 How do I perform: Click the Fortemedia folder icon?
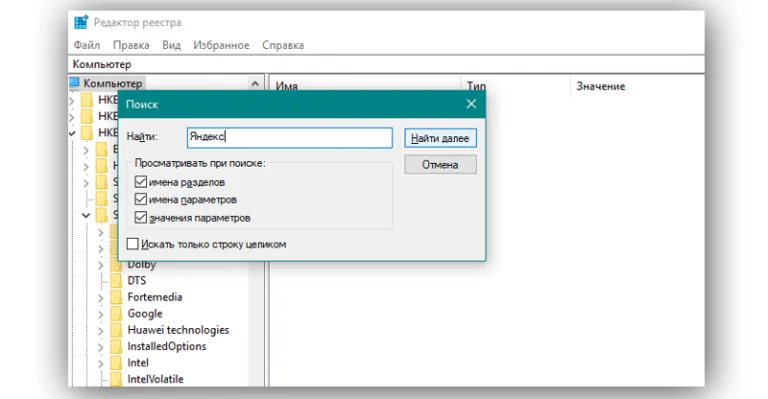click(x=116, y=297)
